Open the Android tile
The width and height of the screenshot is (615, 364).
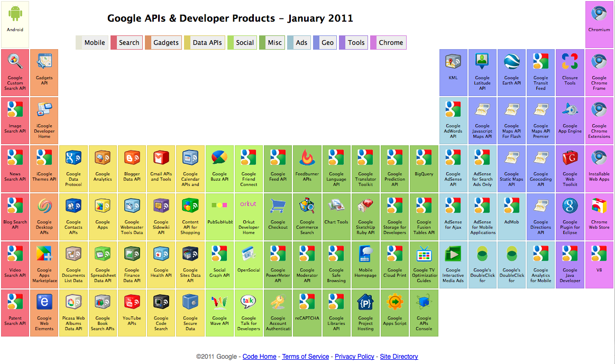click(15, 24)
